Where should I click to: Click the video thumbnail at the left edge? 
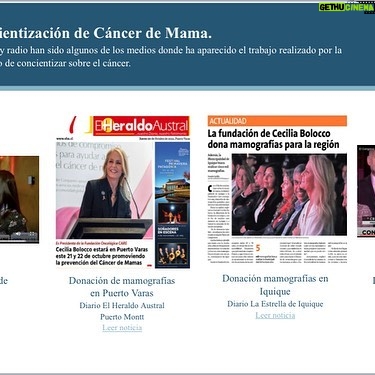(x=19, y=199)
